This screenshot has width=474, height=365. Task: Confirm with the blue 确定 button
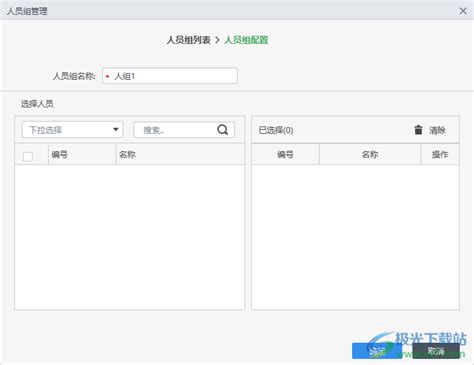click(377, 351)
